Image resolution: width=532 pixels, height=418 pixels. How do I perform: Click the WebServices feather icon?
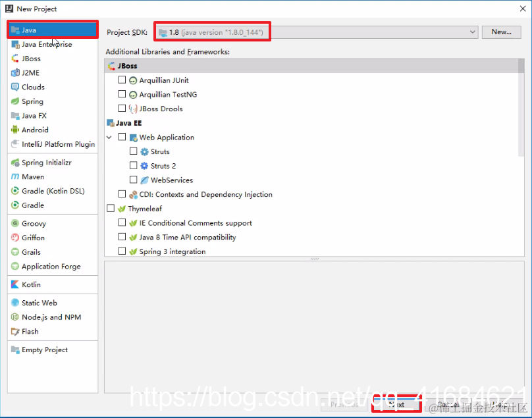click(145, 180)
